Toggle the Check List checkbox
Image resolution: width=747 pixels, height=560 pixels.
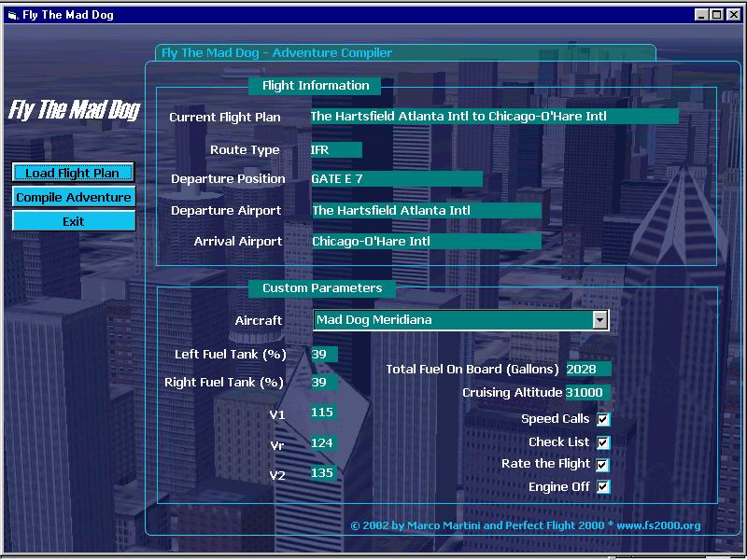tap(603, 442)
